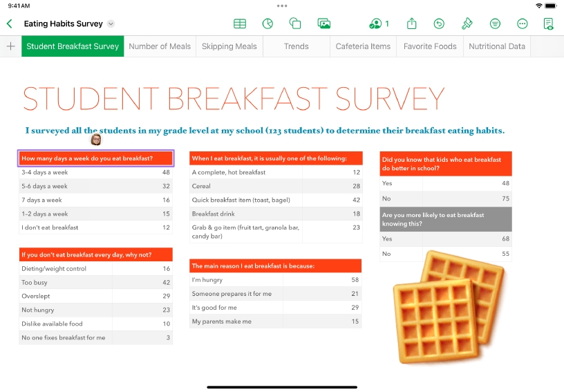Image resolution: width=564 pixels, height=392 pixels.
Task: Switch to the Cafeteria Items tab
Action: [363, 46]
